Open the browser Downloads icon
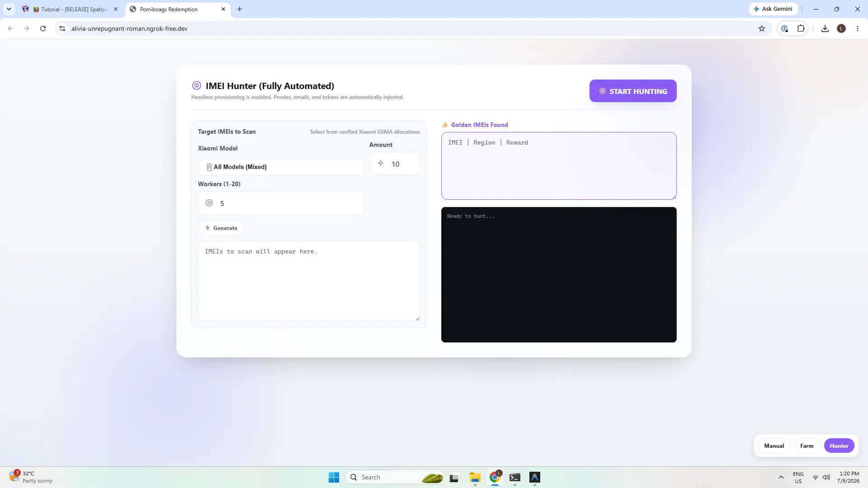 [x=825, y=28]
